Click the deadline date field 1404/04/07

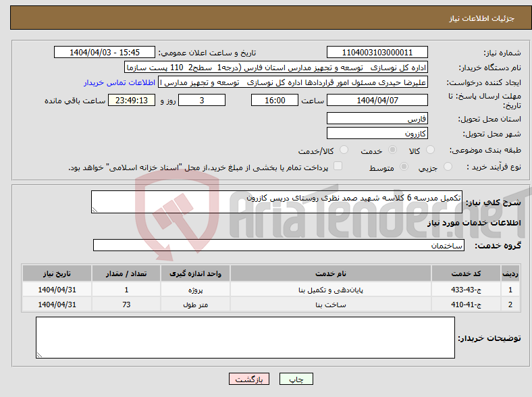coord(377,100)
